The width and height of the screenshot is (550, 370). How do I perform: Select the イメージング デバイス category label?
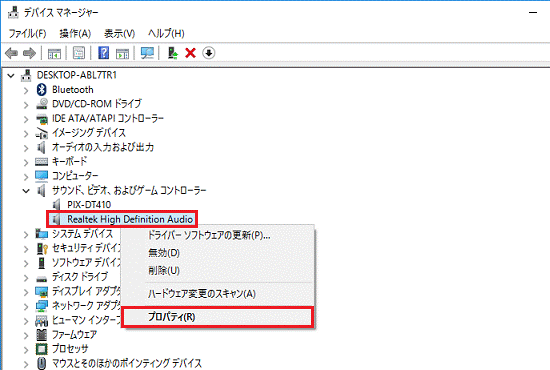tap(89, 133)
